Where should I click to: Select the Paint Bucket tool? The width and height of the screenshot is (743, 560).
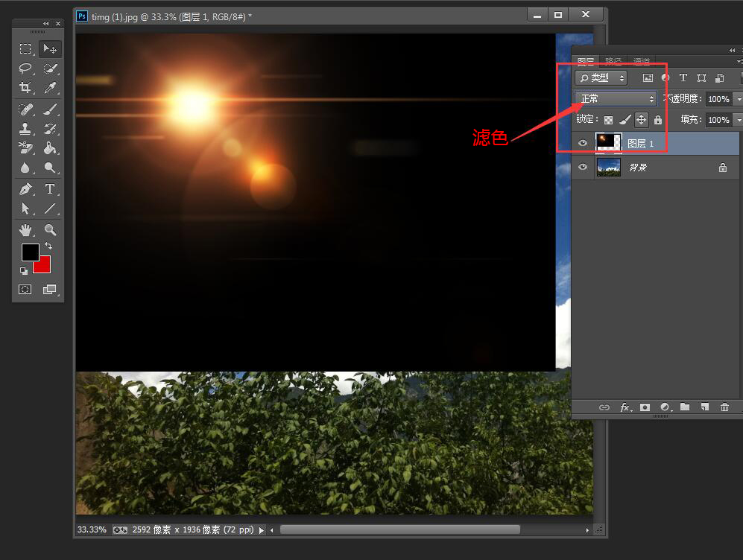tap(50, 148)
